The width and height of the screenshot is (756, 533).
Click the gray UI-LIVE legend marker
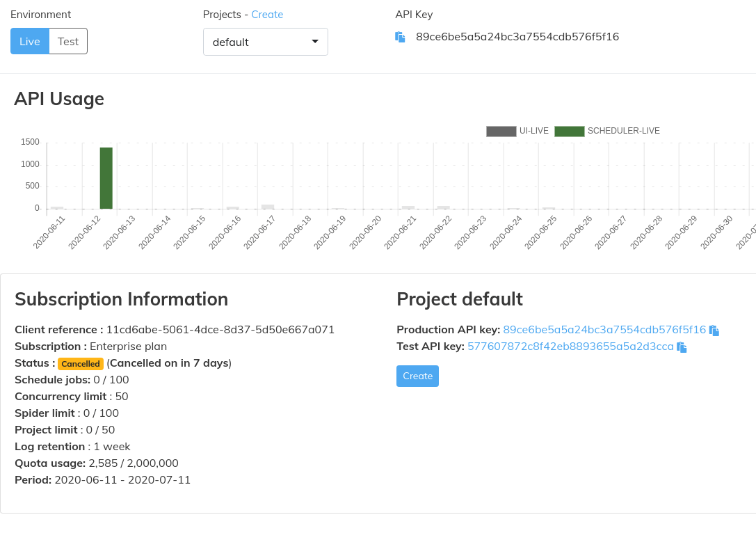[x=501, y=131]
